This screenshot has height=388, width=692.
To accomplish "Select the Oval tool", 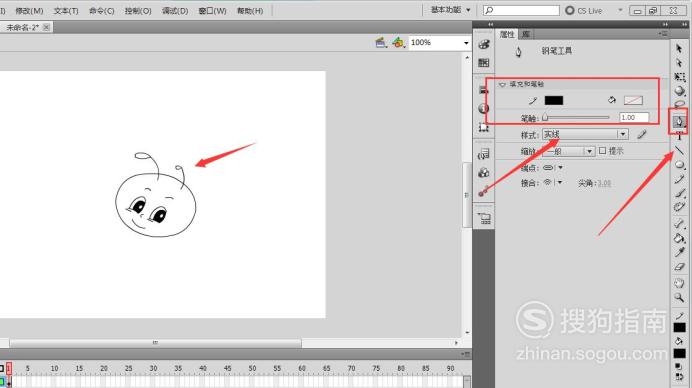I will [x=679, y=165].
